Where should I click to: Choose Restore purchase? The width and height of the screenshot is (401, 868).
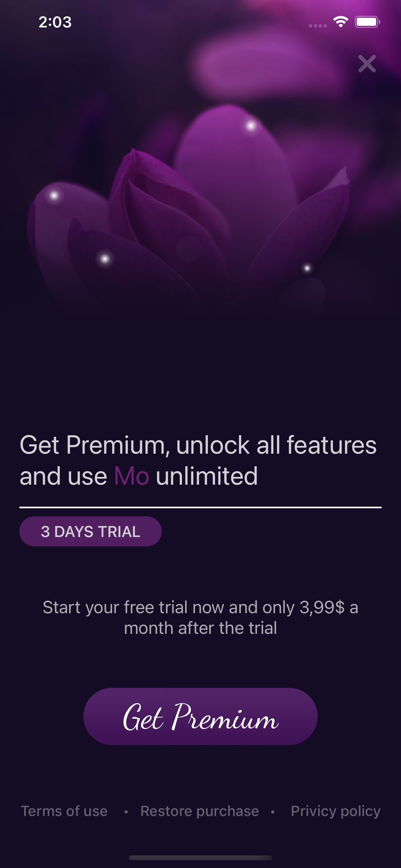[200, 811]
